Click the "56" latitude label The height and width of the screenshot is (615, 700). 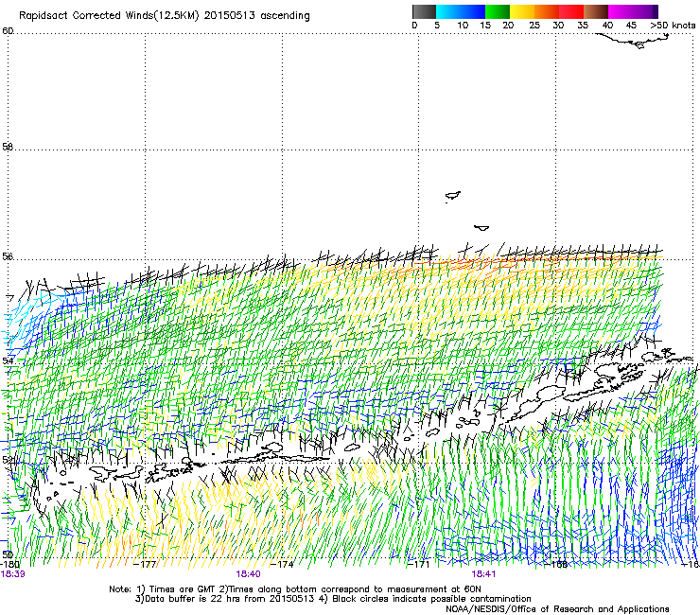[8, 256]
